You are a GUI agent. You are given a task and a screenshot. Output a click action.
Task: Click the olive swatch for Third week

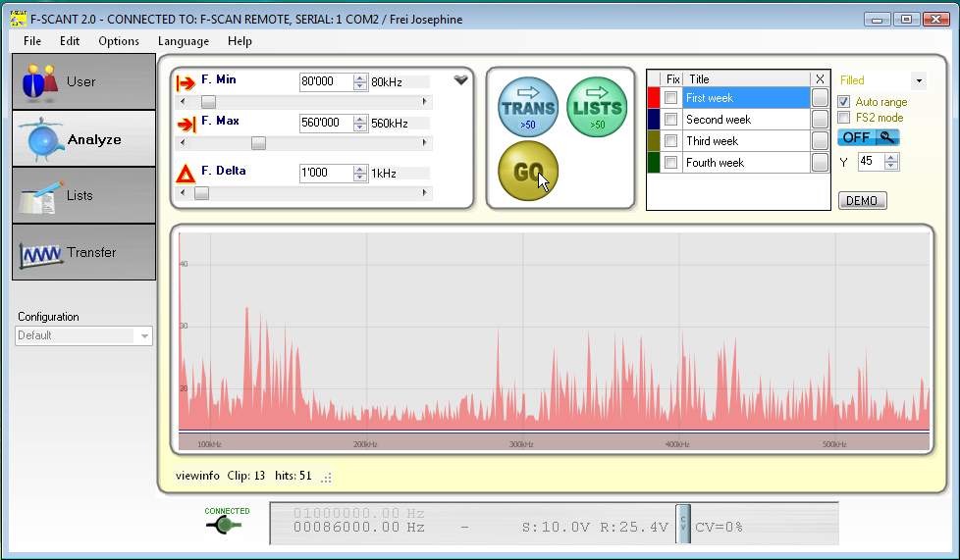click(x=654, y=141)
